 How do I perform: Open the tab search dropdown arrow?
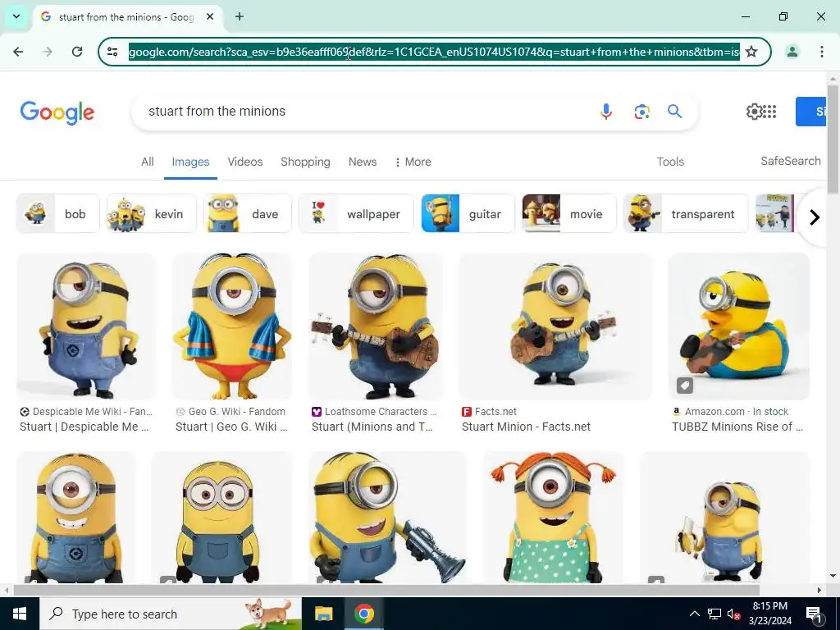pos(16,16)
